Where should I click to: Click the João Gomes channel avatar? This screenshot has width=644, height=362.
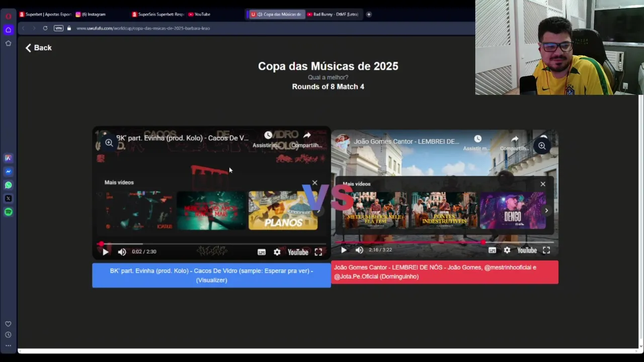[x=343, y=141]
